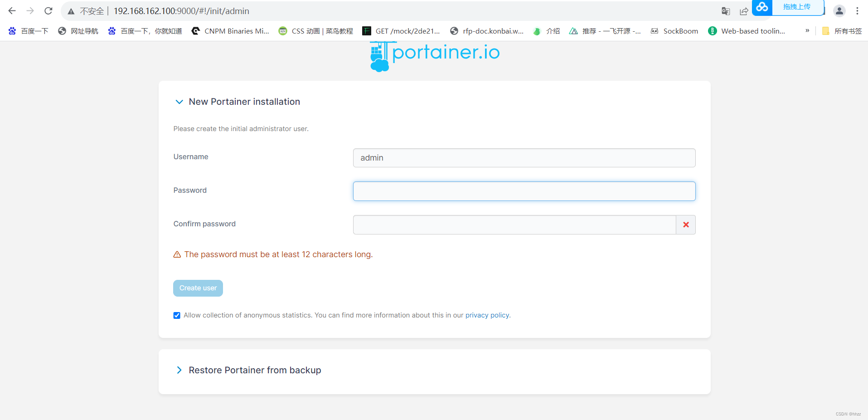
Task: Click the browser forward arrow
Action: [30, 11]
